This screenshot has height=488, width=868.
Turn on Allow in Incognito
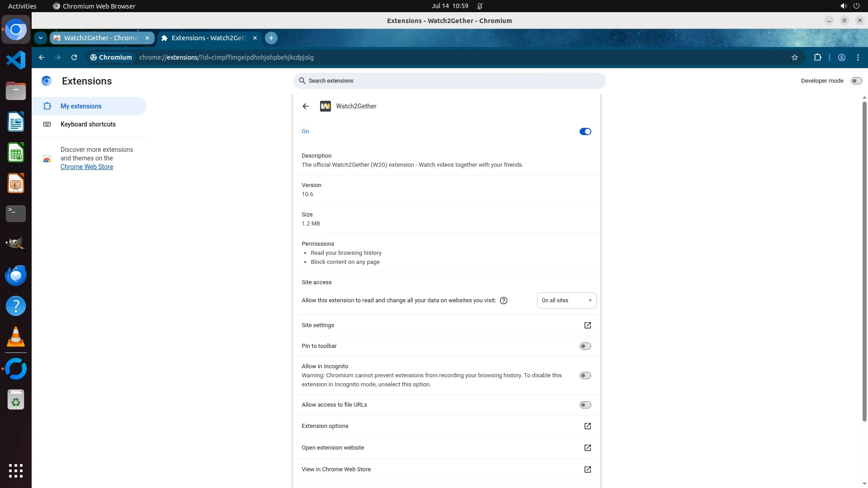[x=585, y=375]
